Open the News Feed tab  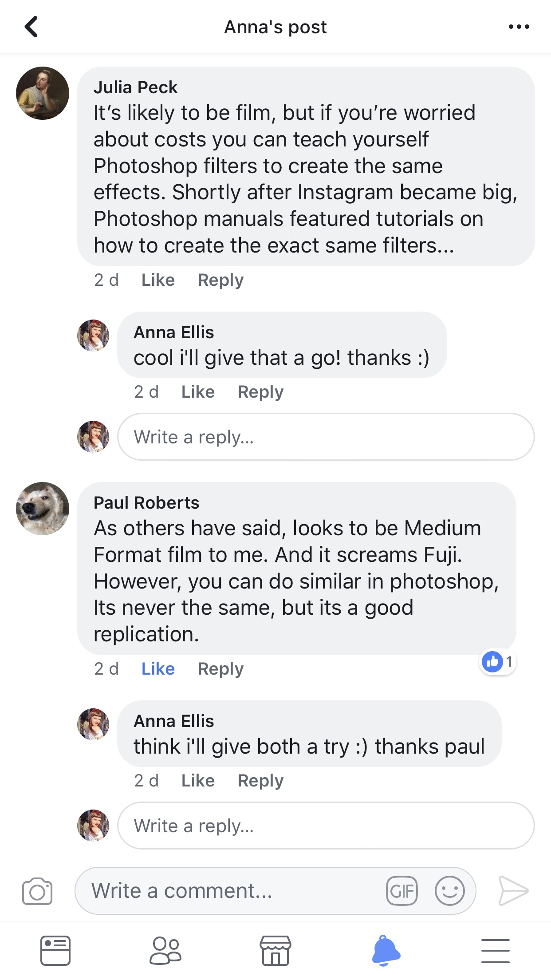coord(55,951)
